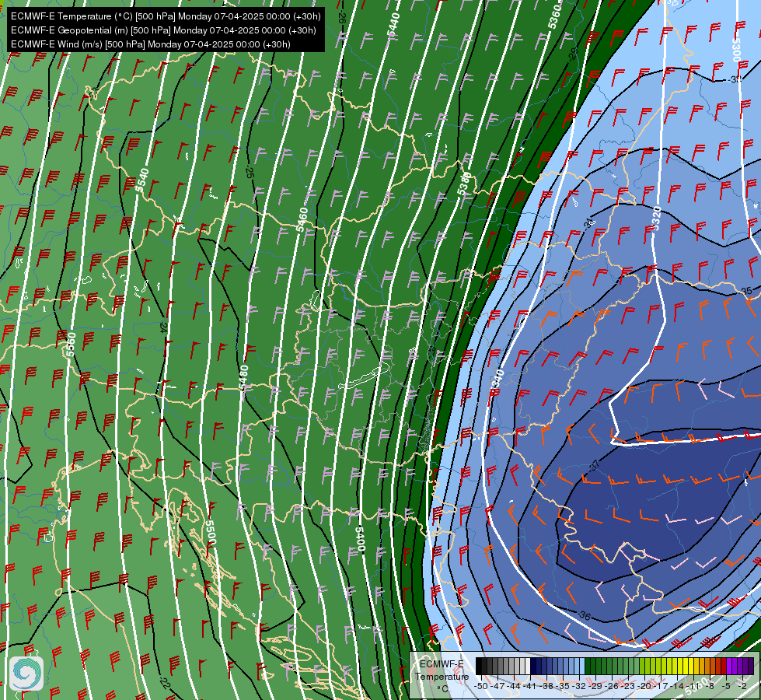Click the 5440 geopotential contour label
The height and width of the screenshot is (700, 761).
coord(393,24)
